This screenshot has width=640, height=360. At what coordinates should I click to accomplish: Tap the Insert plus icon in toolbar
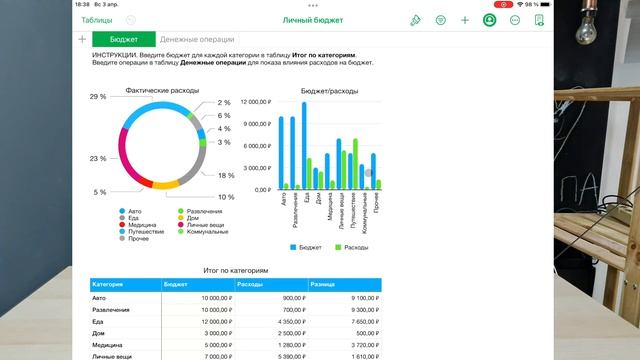465,20
